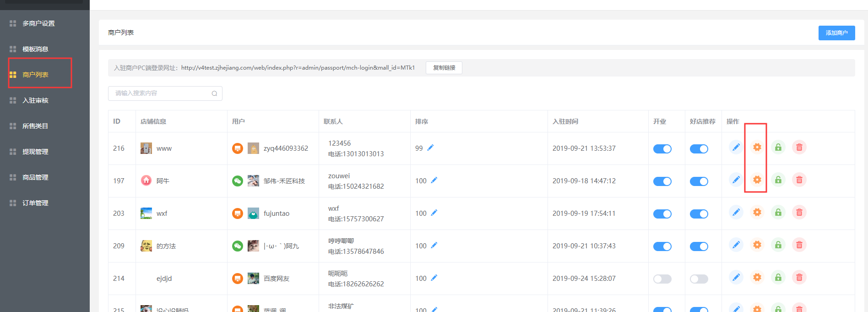Click the red trash icon for merchant www
868x312 pixels.
(799, 148)
